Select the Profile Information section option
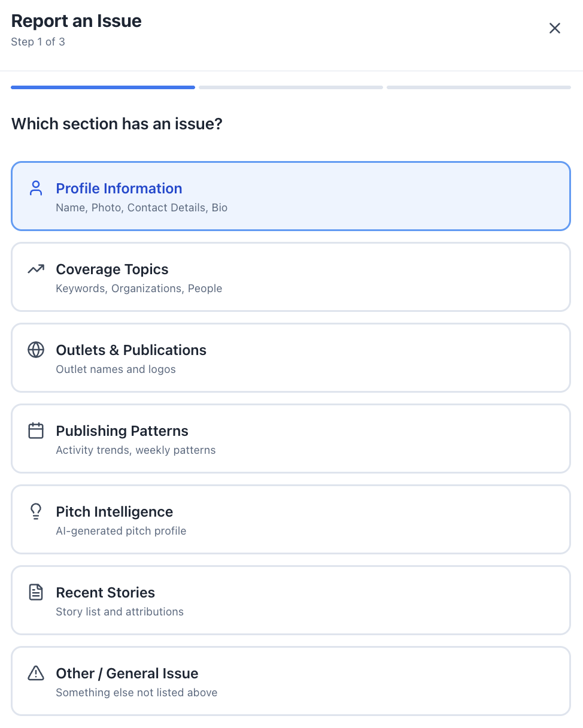 click(x=291, y=196)
